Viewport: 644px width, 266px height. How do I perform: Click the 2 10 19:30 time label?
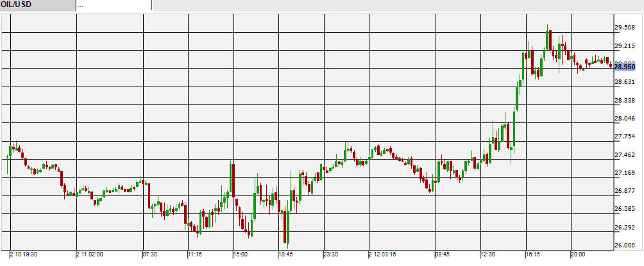pos(24,255)
